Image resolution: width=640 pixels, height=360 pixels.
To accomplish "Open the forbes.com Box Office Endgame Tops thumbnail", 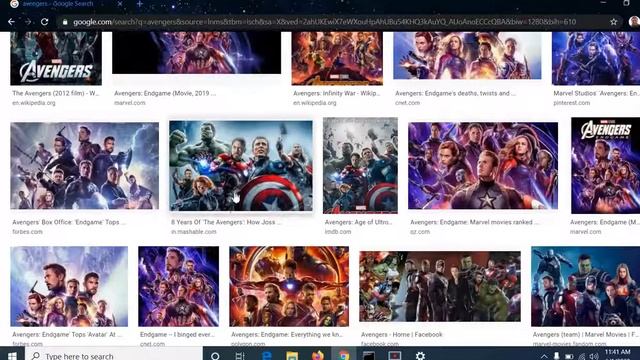I will tap(84, 166).
